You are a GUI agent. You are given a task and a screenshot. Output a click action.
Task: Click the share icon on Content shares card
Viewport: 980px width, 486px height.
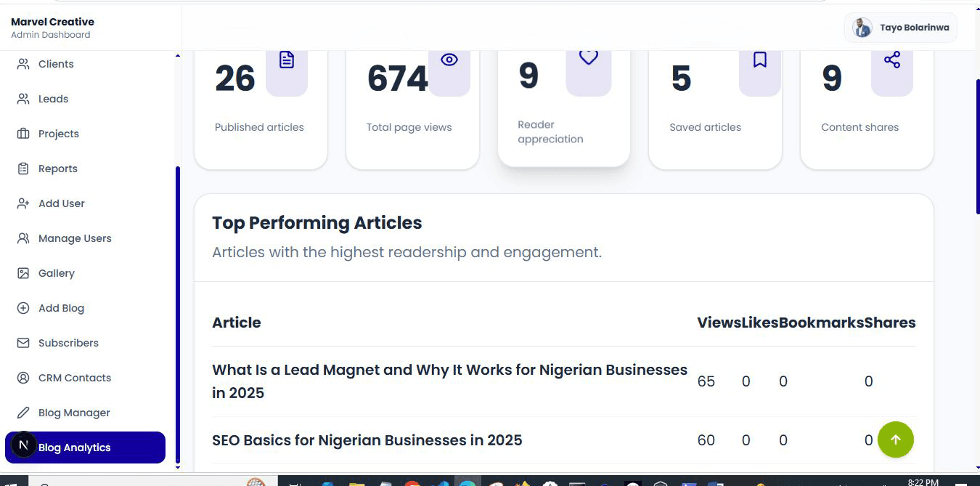click(892, 60)
